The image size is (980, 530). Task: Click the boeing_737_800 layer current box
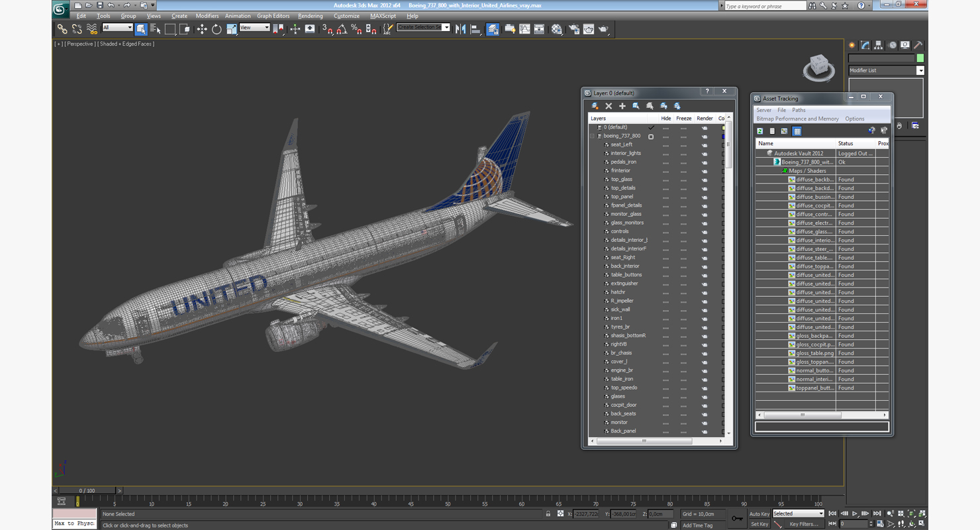pyautogui.click(x=651, y=136)
